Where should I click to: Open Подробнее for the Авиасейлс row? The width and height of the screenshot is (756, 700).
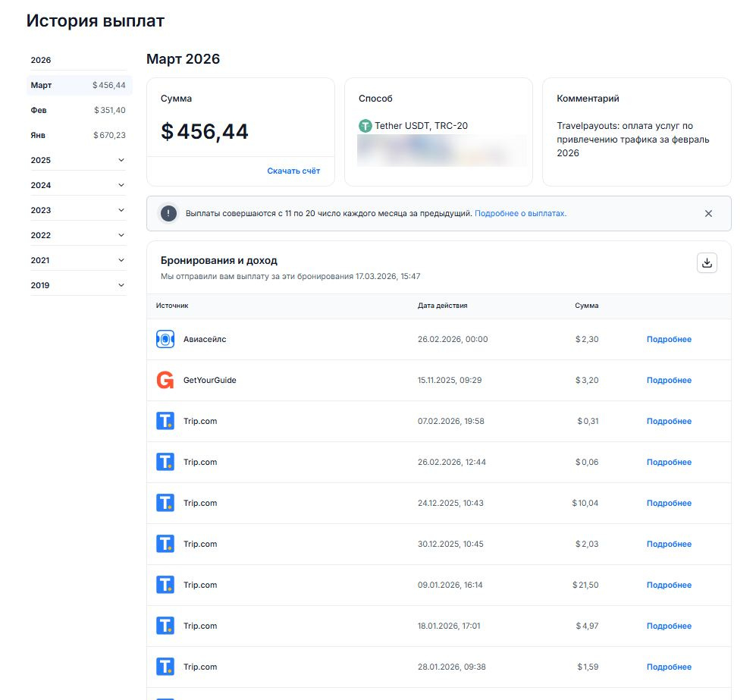(669, 340)
